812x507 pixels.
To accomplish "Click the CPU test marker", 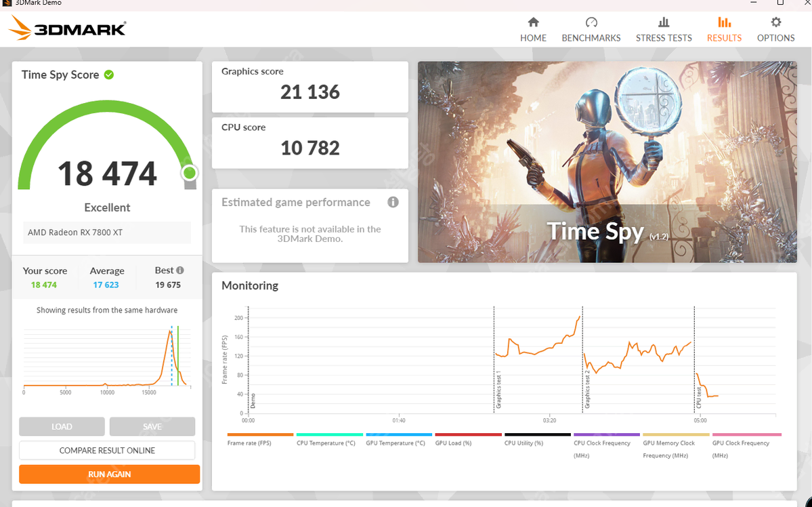I will tap(699, 397).
